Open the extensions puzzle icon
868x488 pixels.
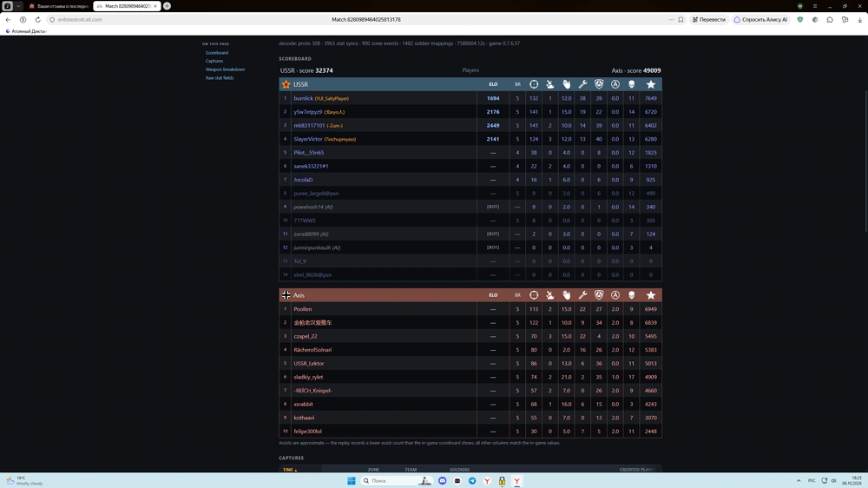click(830, 19)
